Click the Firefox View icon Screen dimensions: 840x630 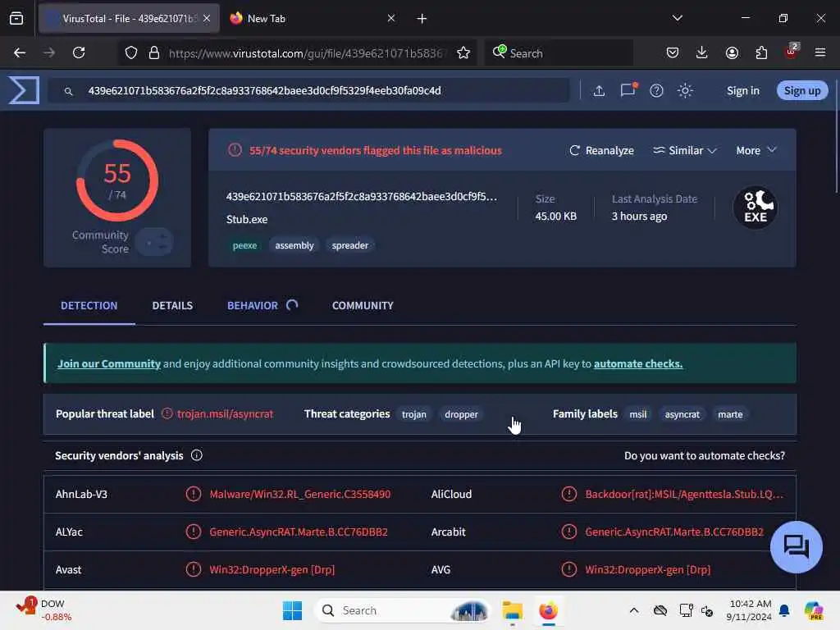point(16,18)
